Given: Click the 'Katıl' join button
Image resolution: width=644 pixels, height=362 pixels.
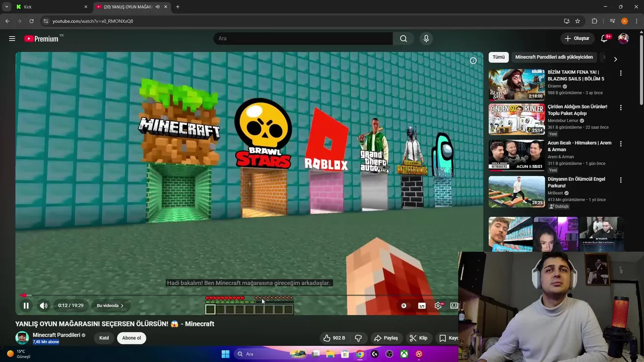Looking at the screenshot, I should [104, 338].
